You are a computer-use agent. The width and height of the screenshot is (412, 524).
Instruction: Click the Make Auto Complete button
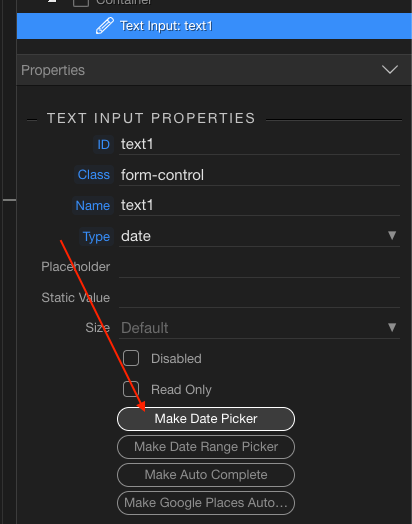(x=206, y=475)
